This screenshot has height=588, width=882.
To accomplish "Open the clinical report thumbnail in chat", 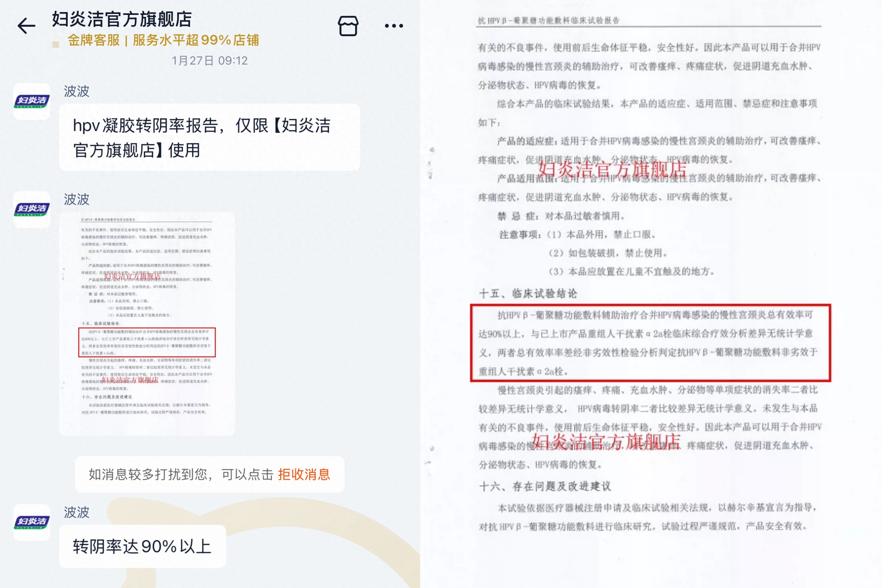I will 147,323.
